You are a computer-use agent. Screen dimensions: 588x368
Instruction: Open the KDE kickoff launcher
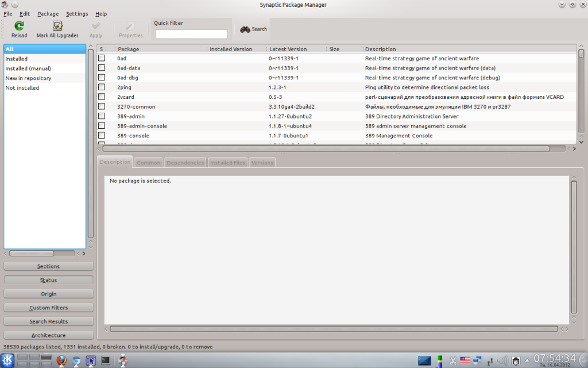coord(7,361)
